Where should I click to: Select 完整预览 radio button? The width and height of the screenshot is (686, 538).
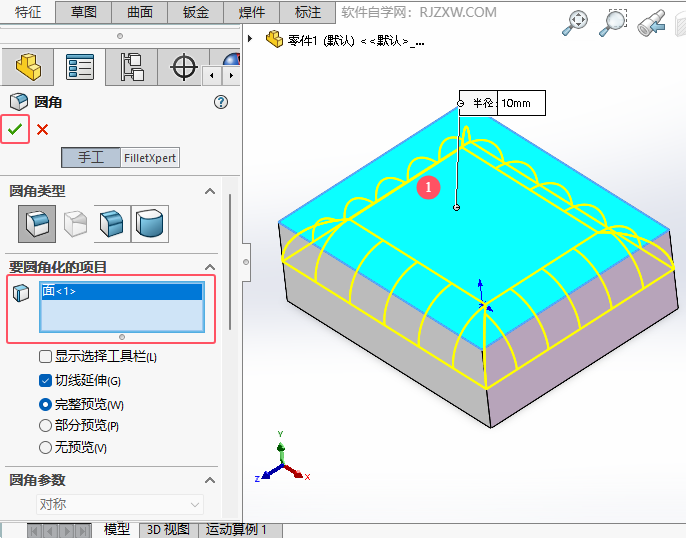pos(45,405)
